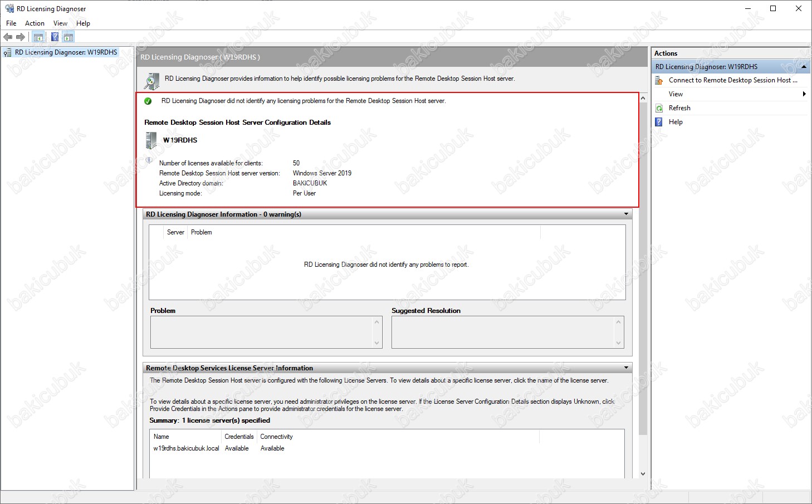
Task: Collapse the RD Licensing Diagnoser: W19RDHS actions group
Action: (x=804, y=67)
